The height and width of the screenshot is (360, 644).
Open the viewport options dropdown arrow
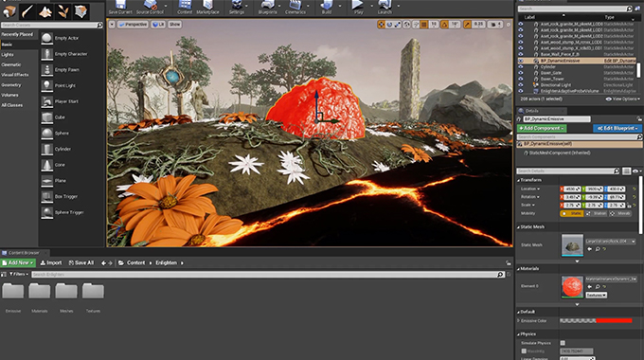(x=112, y=25)
